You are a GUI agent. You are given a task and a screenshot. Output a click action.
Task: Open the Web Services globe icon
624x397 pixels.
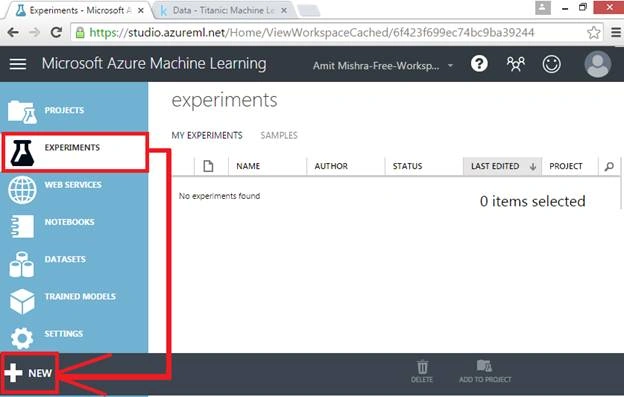click(22, 190)
